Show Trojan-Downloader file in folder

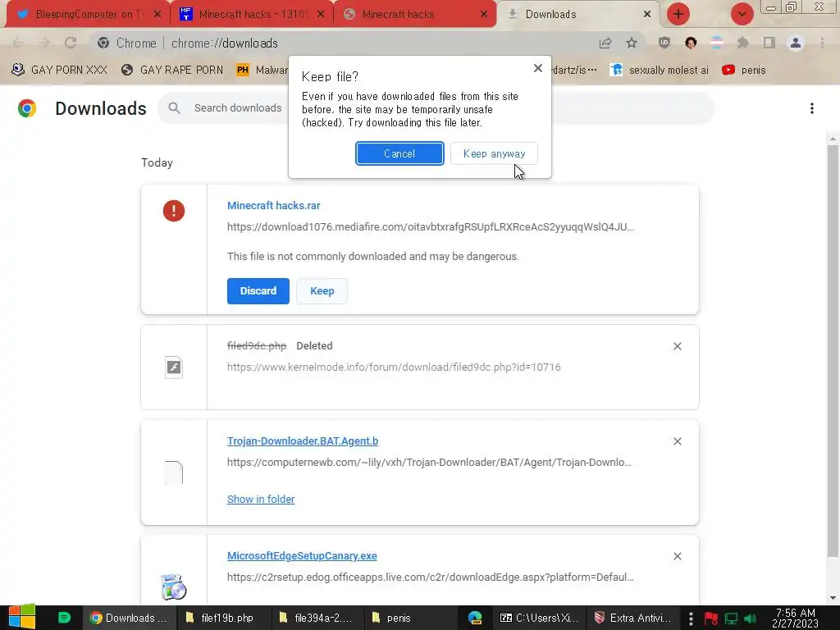pyautogui.click(x=261, y=500)
